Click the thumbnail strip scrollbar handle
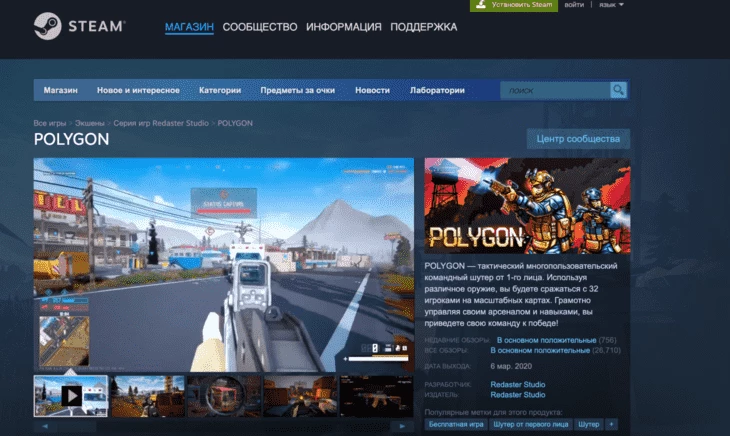 pos(76,426)
